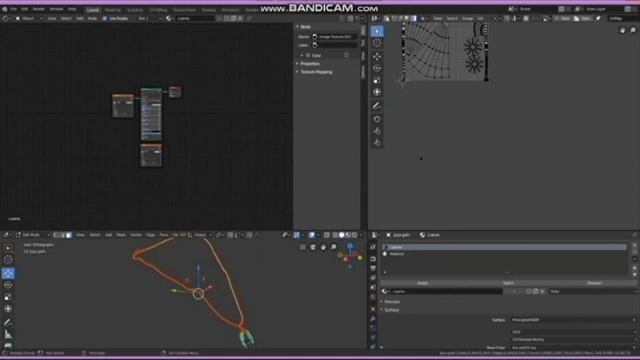Activate the 3D viewport Scale tool
The height and width of the screenshot is (360, 640).
click(8, 297)
